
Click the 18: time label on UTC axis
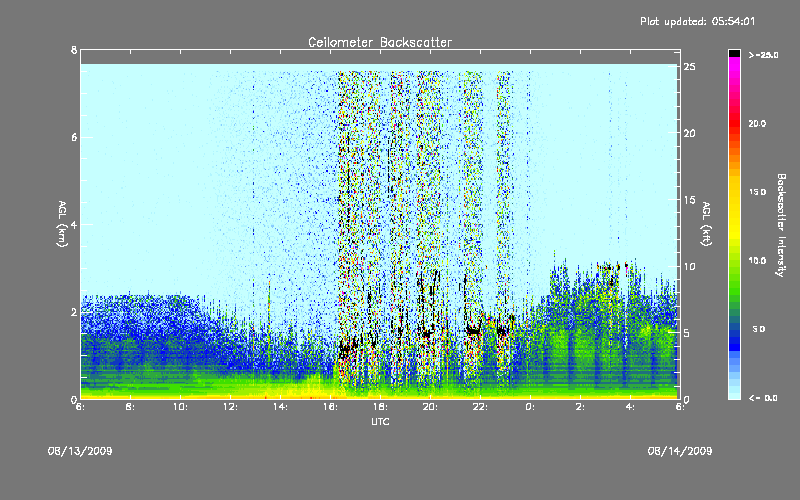point(381,407)
